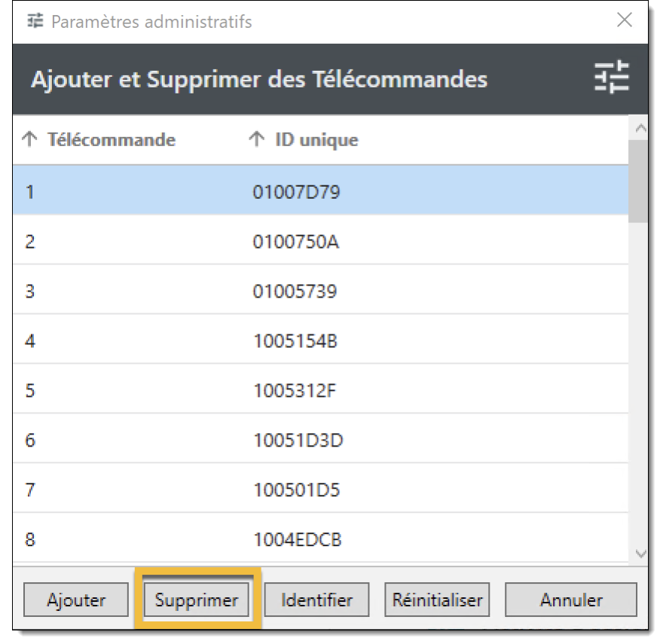Click the Identifier button

pyautogui.click(x=316, y=600)
